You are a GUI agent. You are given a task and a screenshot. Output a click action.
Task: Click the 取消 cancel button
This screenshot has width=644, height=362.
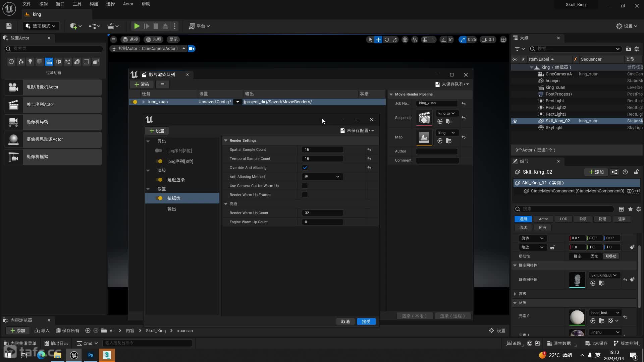(345, 321)
